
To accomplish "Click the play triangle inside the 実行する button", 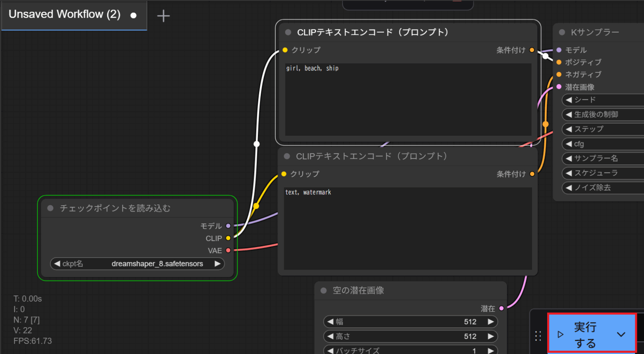I will coord(561,334).
